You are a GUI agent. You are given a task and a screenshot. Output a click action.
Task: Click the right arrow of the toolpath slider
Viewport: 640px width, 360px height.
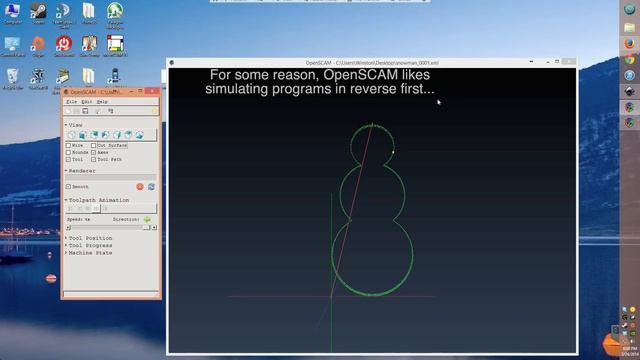pos(154,227)
